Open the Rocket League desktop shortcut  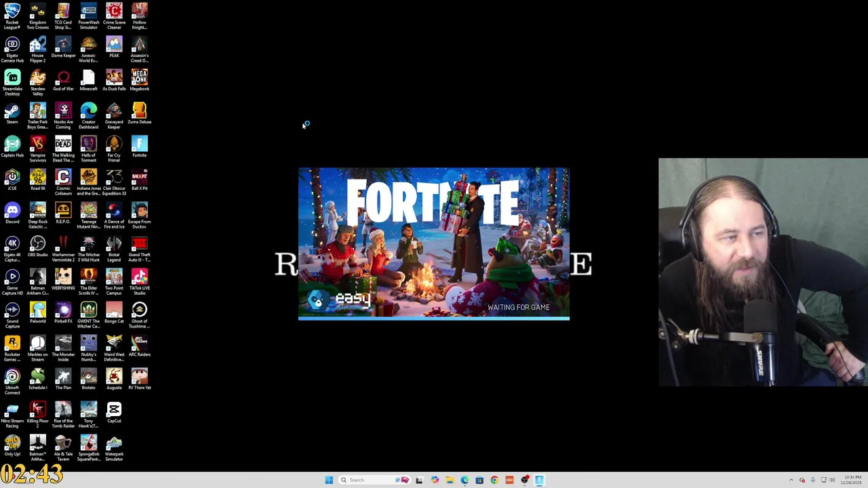click(12, 16)
